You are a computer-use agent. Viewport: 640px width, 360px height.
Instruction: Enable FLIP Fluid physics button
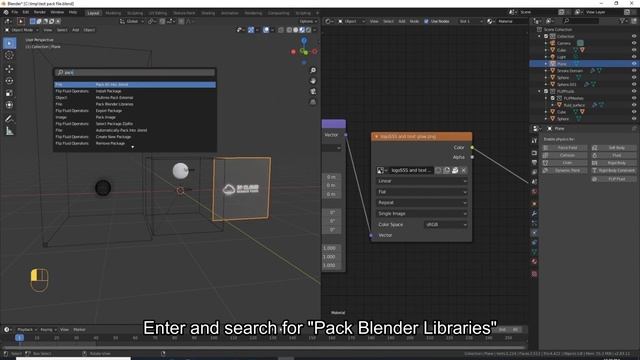click(x=613, y=179)
